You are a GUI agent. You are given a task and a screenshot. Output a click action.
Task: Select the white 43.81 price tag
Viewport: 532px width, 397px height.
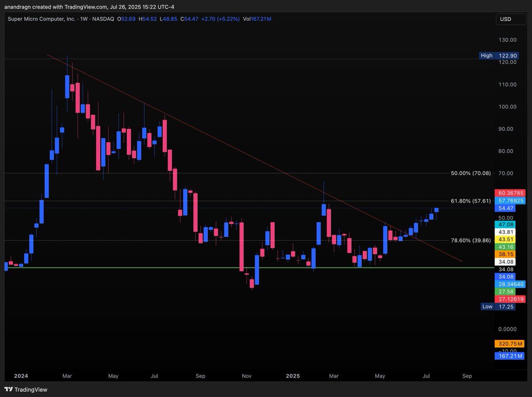pyautogui.click(x=505, y=232)
